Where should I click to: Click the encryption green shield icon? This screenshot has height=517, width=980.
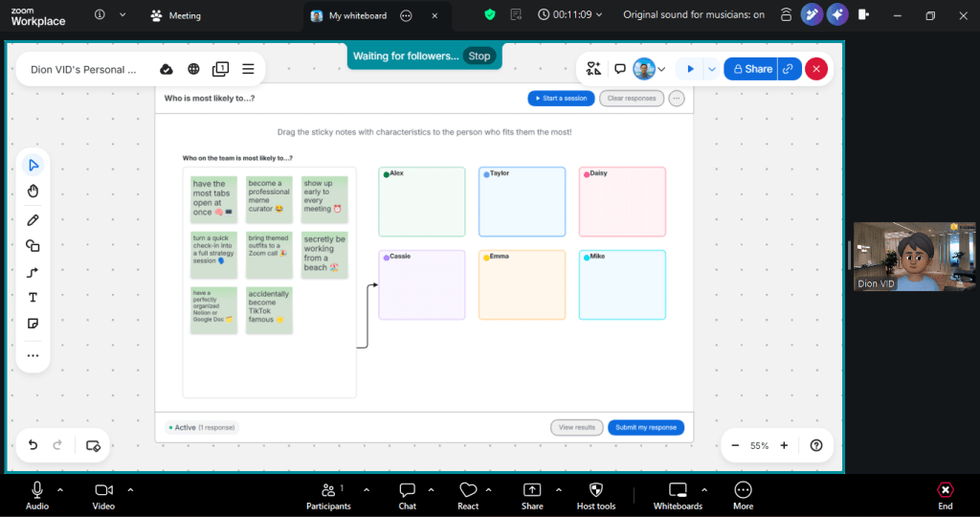490,14
